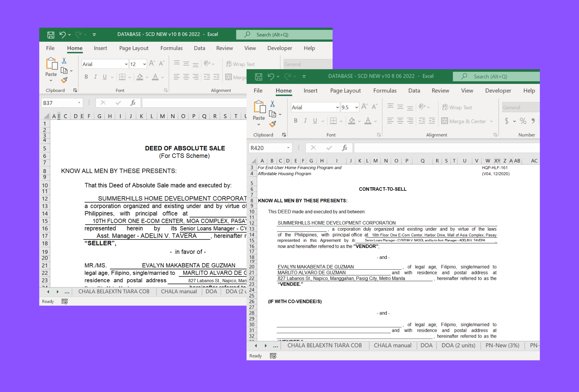The image size is (579, 392).
Task: Click the Paste button in back window
Action: point(51,65)
